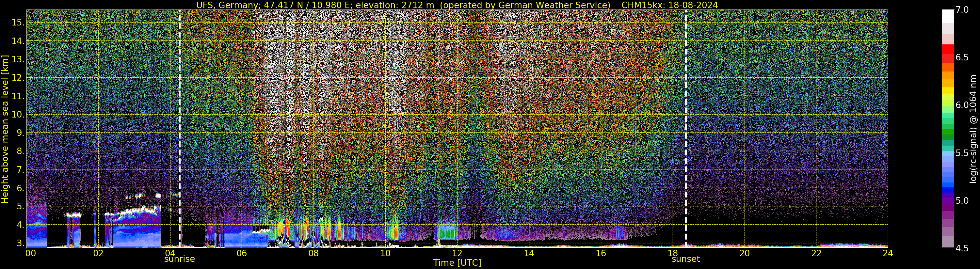The width and height of the screenshot is (980, 269).
Task: Click height axis tick "15."
Action: pyautogui.click(x=18, y=23)
